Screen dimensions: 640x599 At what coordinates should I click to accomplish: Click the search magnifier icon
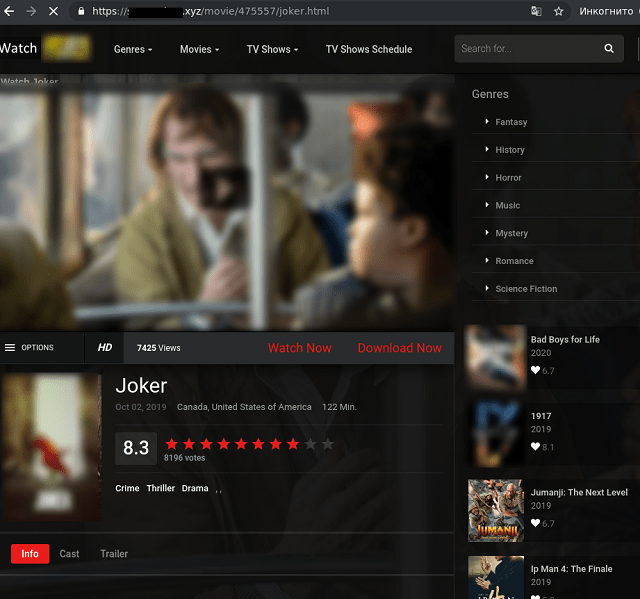point(609,49)
